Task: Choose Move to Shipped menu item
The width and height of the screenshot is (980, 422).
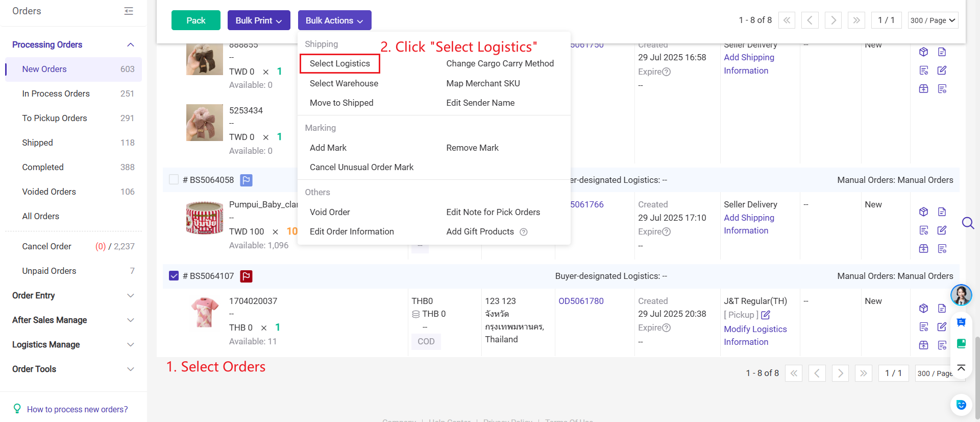Action: tap(341, 103)
